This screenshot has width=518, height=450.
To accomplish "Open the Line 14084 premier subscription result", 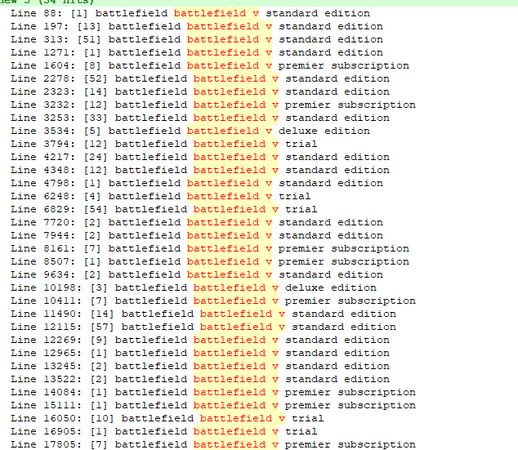I will 213,392.
